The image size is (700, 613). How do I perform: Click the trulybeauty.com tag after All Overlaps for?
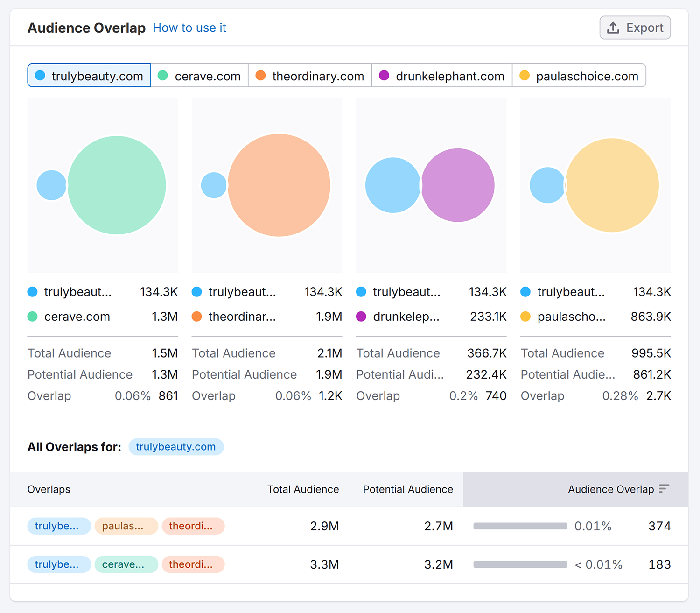pyautogui.click(x=176, y=447)
